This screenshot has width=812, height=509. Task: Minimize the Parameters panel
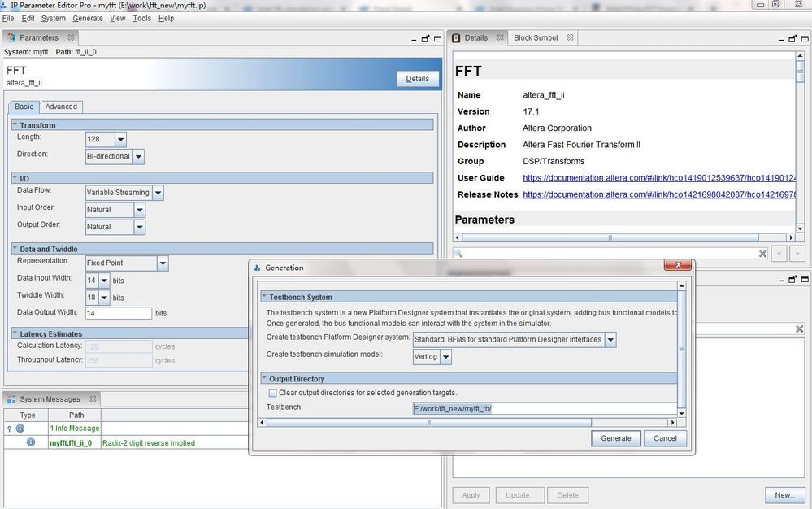[x=414, y=39]
